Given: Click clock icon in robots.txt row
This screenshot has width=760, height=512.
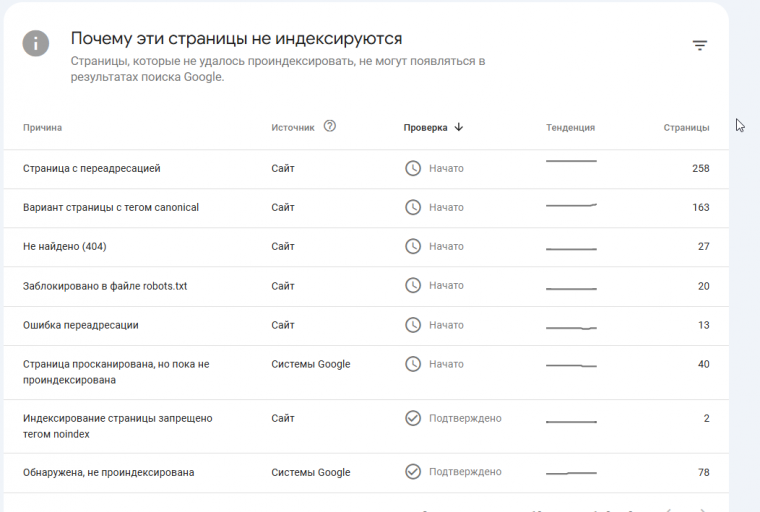Looking at the screenshot, I should [x=413, y=285].
